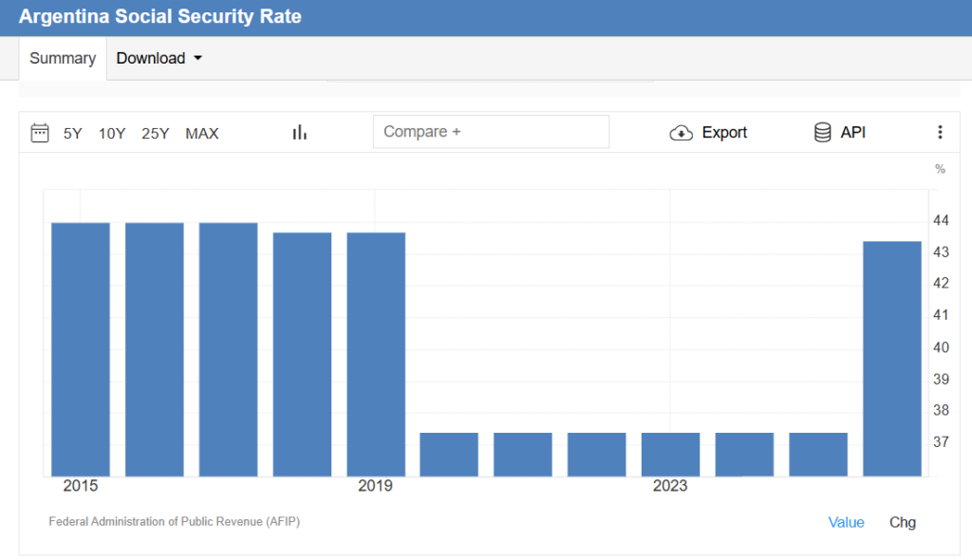Viewport: 972px width, 560px height.
Task: Click the rightmost bar in chart
Action: [x=891, y=359]
